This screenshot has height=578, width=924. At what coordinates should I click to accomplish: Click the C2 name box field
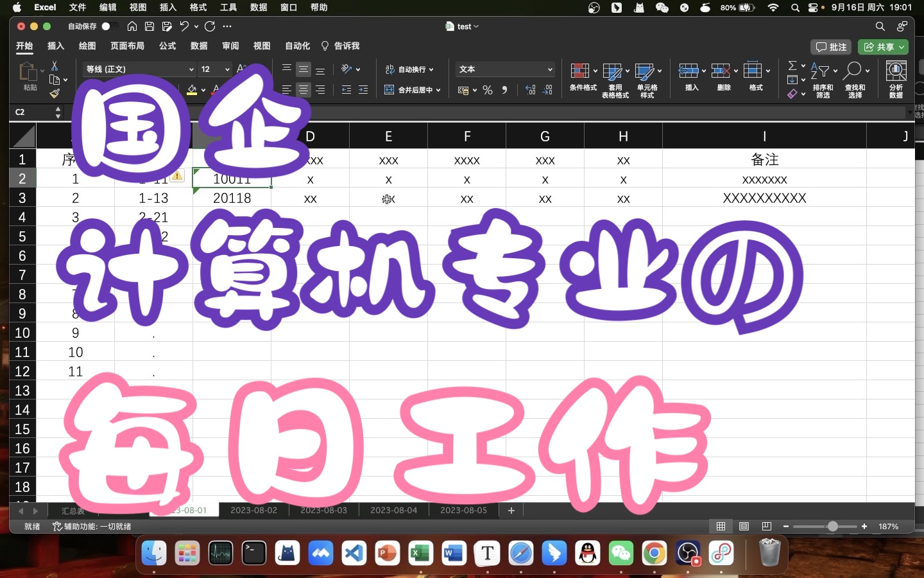tap(32, 112)
